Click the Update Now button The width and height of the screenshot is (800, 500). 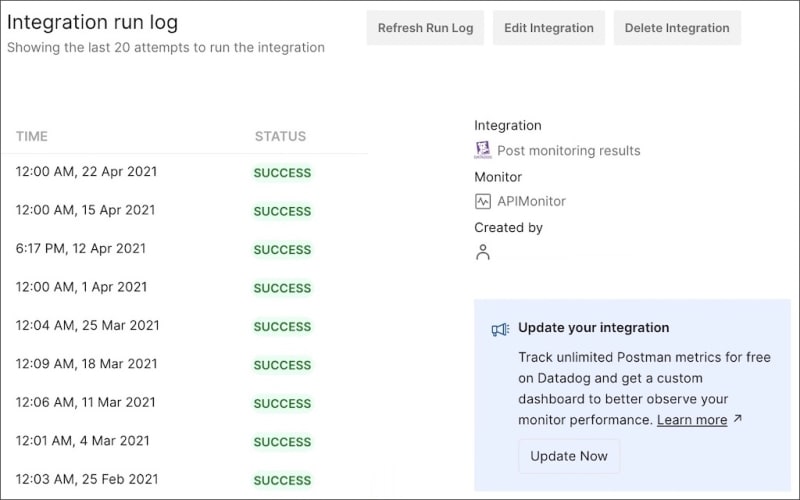pyautogui.click(x=569, y=456)
